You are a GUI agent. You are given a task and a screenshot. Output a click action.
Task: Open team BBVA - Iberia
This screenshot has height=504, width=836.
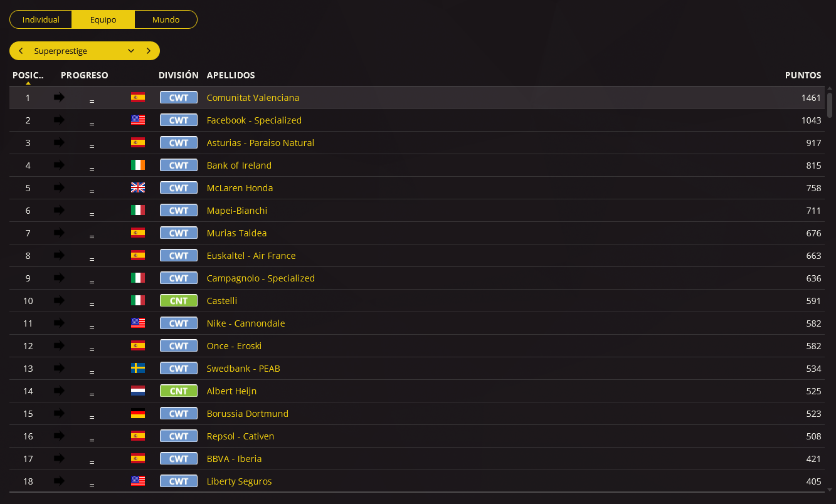[234, 459]
